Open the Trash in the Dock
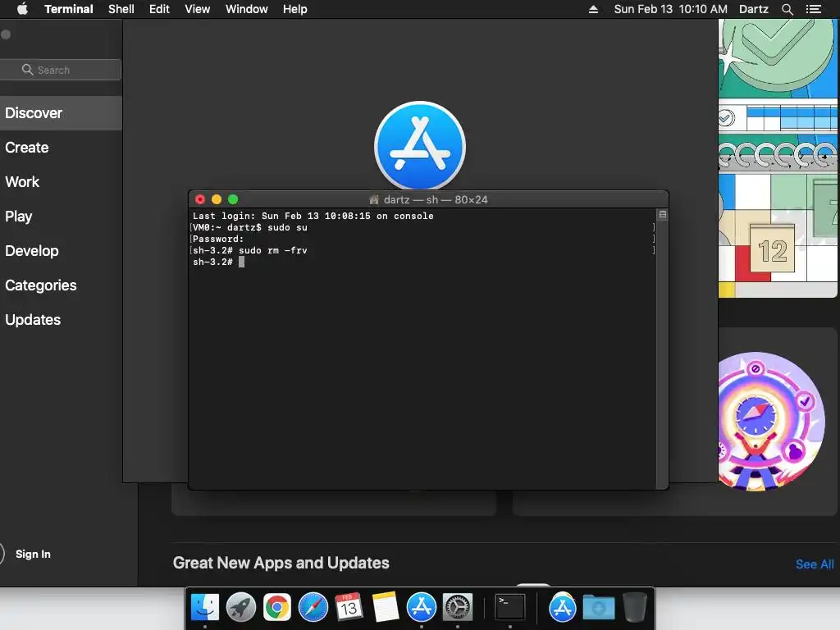Image resolution: width=840 pixels, height=630 pixels. coord(635,608)
